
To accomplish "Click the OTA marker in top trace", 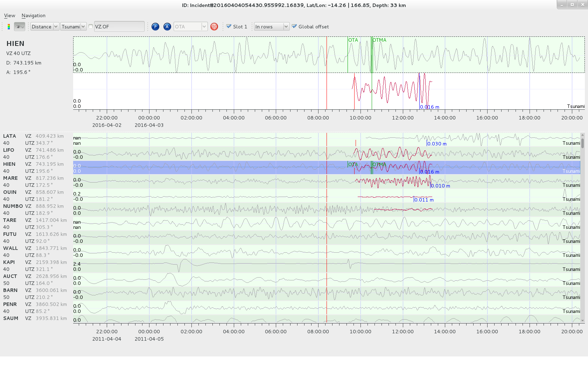I will point(353,40).
